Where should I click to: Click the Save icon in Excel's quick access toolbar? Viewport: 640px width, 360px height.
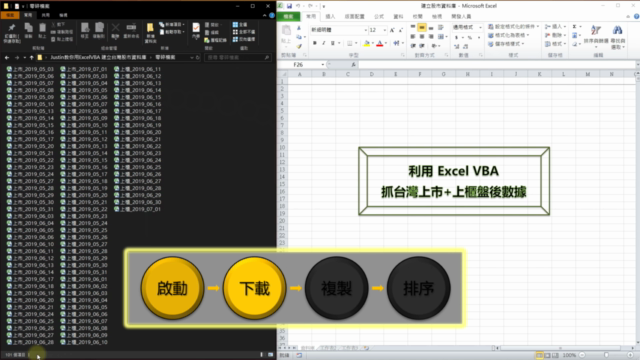pos(289,6)
